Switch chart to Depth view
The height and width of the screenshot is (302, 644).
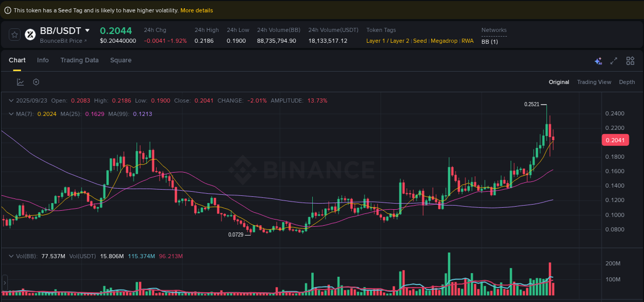click(626, 82)
